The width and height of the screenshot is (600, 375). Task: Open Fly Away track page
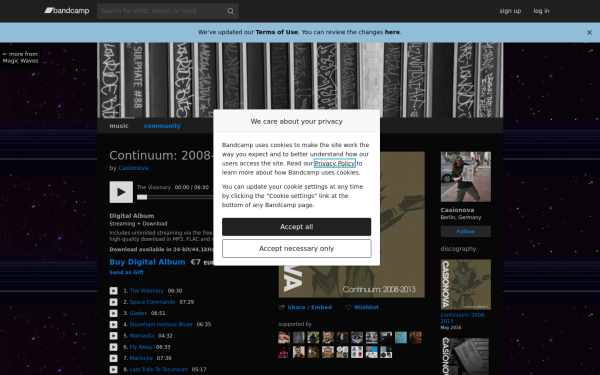point(140,347)
